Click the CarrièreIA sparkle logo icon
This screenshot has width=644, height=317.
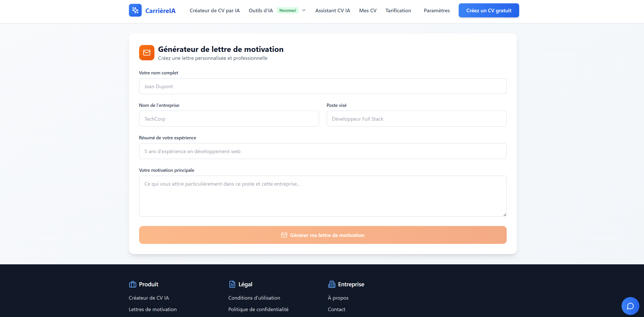(135, 10)
